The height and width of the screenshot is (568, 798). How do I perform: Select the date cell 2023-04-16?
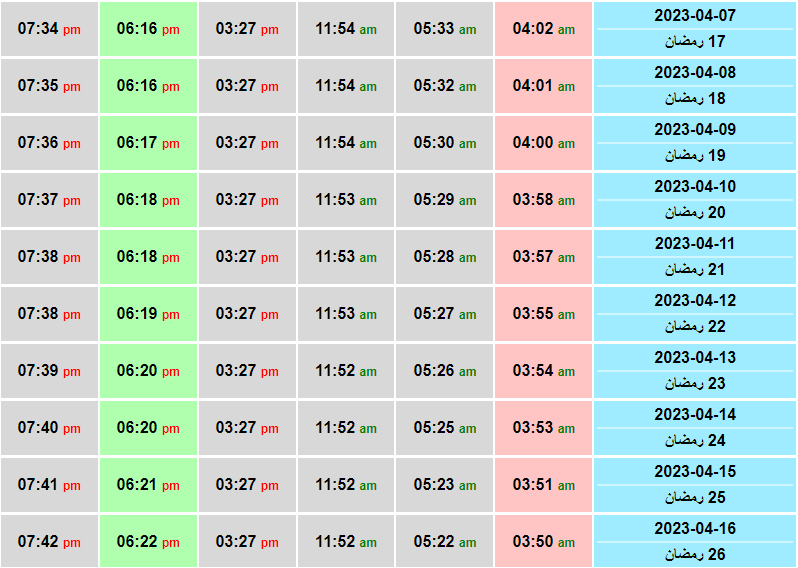(694, 529)
